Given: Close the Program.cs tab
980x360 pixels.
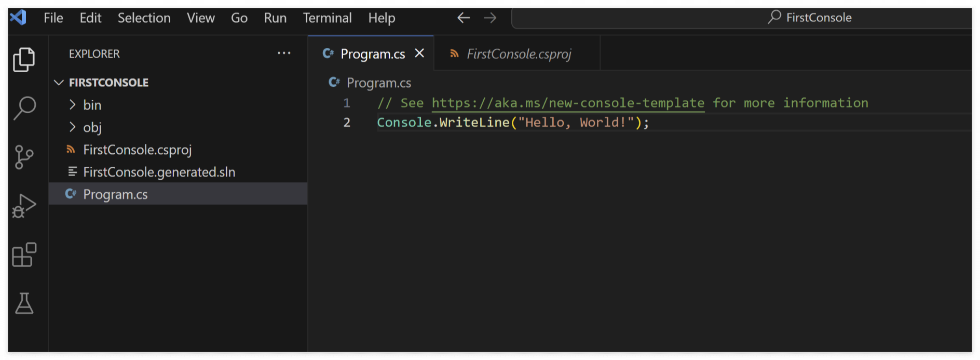Looking at the screenshot, I should click(x=419, y=53).
